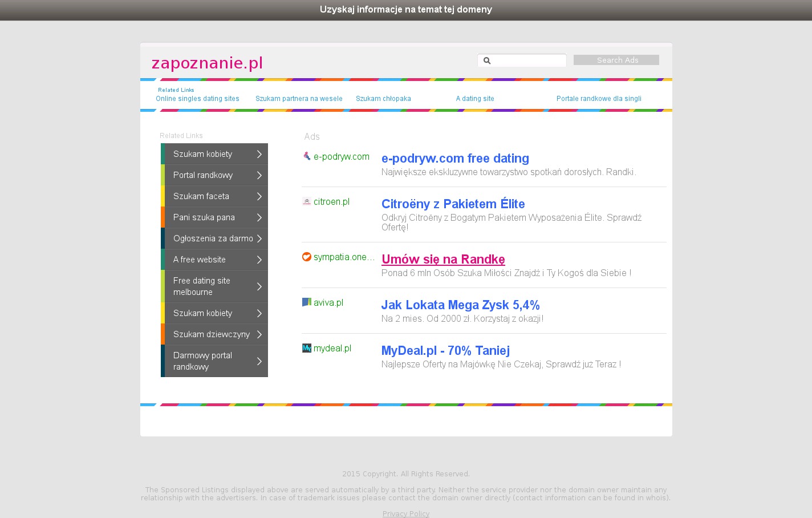Click arrow beside Free dating site melbourne
The height and width of the screenshot is (518, 812).
pyautogui.click(x=259, y=286)
